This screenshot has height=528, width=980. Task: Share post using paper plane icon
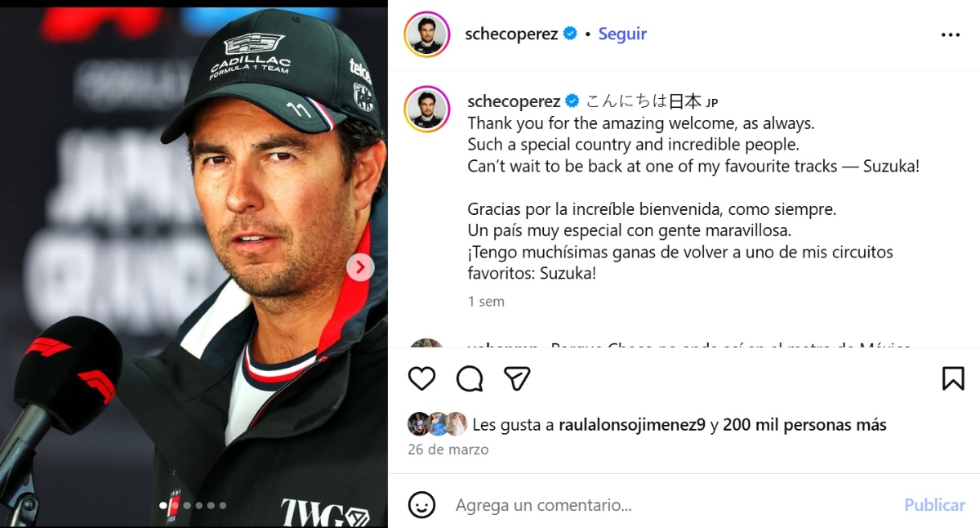(x=517, y=378)
